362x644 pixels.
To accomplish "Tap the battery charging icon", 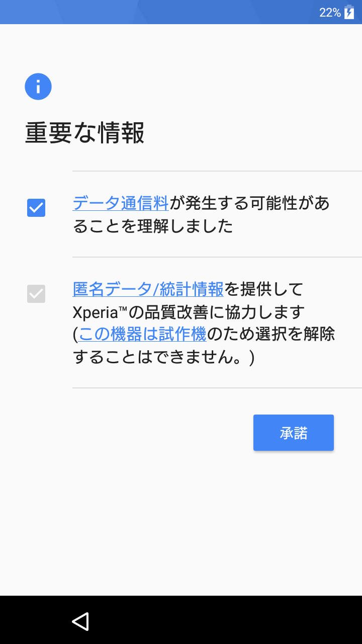I will tap(349, 13).
